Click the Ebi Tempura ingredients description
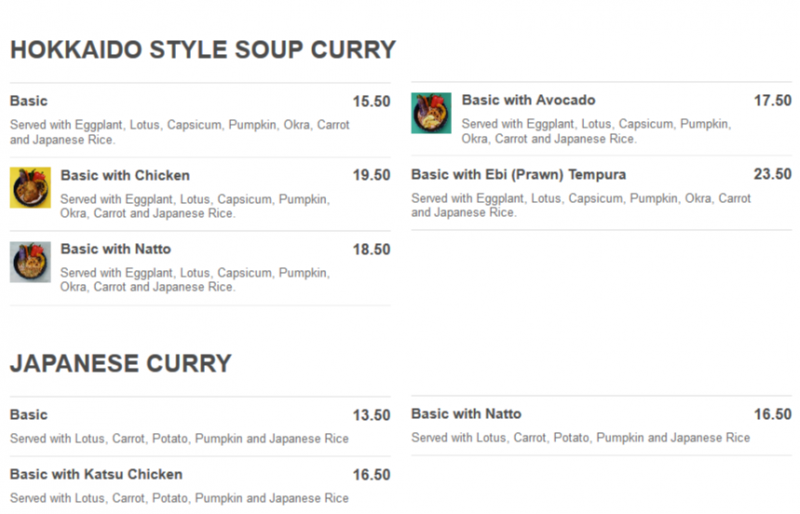 tap(580, 205)
